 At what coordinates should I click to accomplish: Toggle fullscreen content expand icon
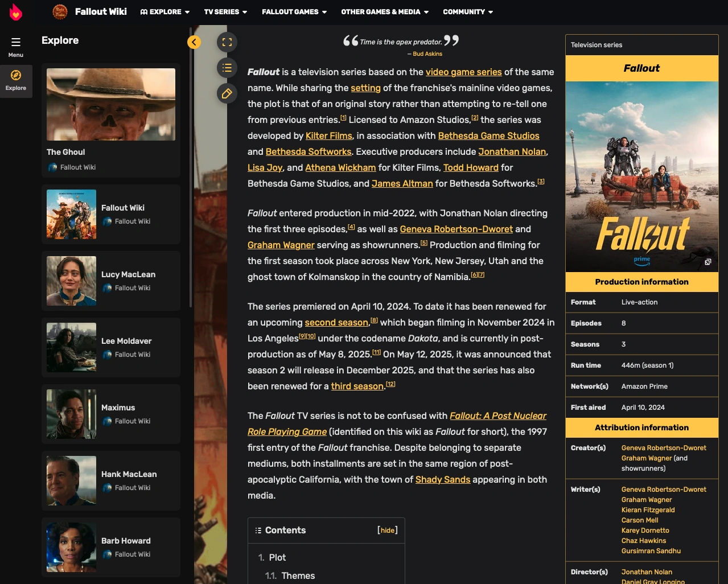pos(227,42)
